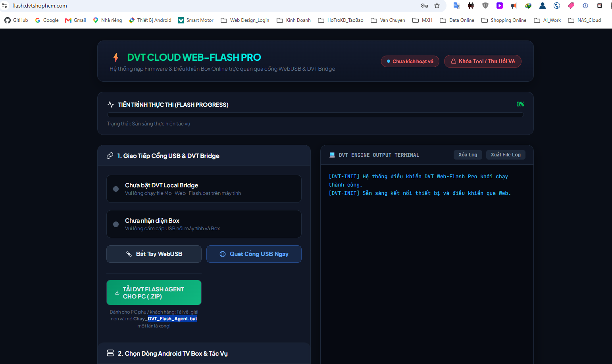Open the audio waveform extension icon
612x364 pixels.
[471, 6]
